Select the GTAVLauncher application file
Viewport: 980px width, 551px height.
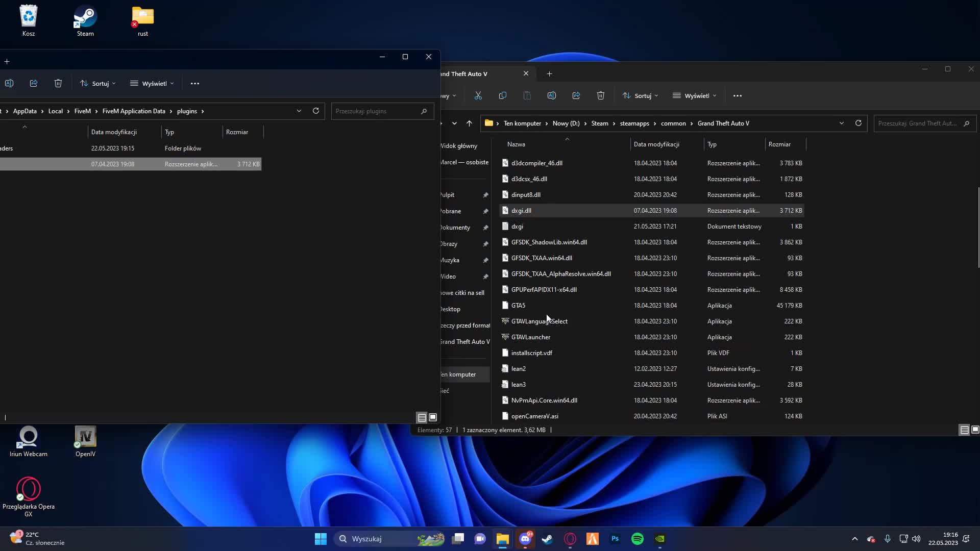tap(530, 337)
